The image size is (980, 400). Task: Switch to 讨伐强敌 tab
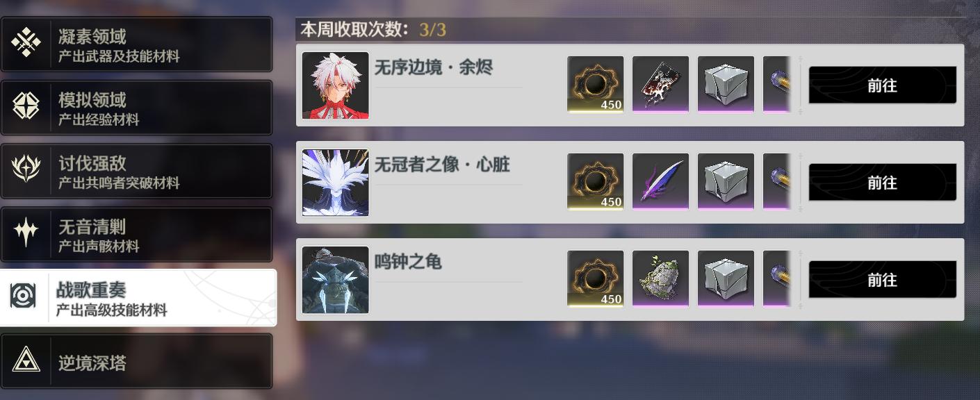point(136,171)
